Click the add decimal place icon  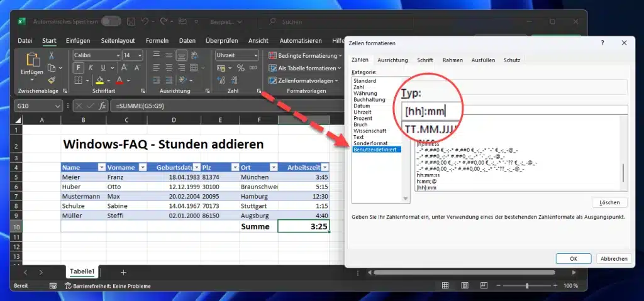(221, 80)
